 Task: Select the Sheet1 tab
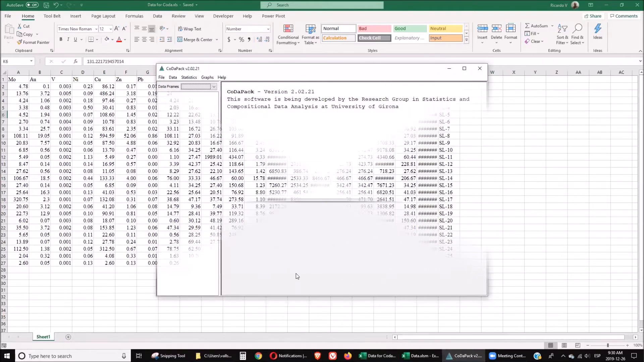(x=43, y=337)
